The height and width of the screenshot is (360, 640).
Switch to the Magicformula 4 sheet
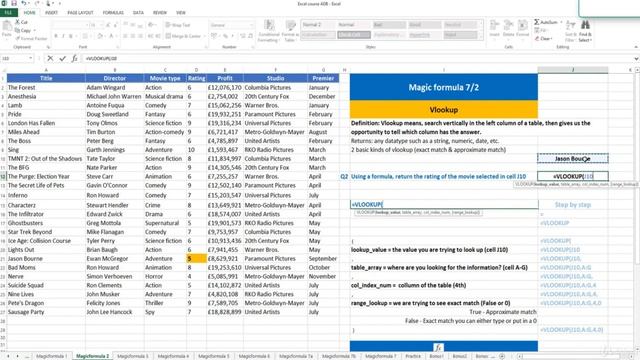tap(173, 356)
